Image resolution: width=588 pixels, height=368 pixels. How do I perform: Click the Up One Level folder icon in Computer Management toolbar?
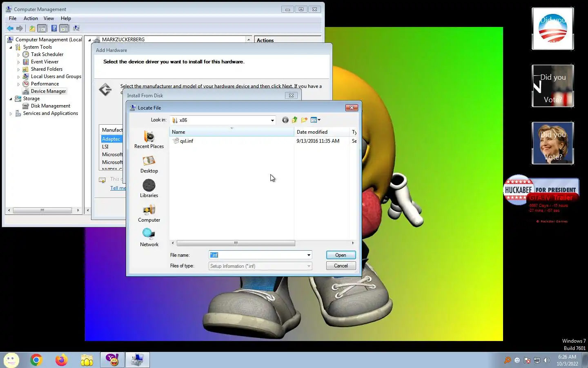pos(32,28)
